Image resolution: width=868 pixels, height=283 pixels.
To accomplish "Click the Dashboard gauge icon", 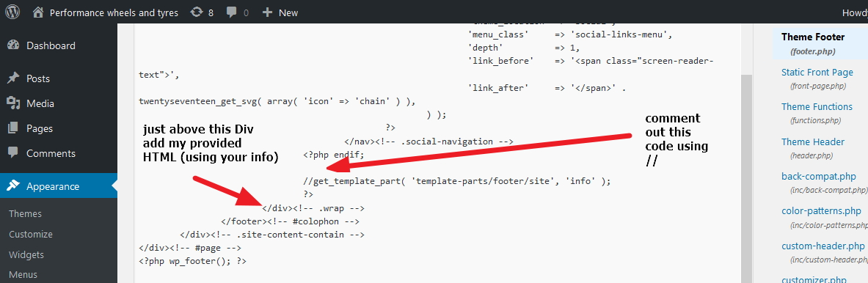I will point(13,45).
